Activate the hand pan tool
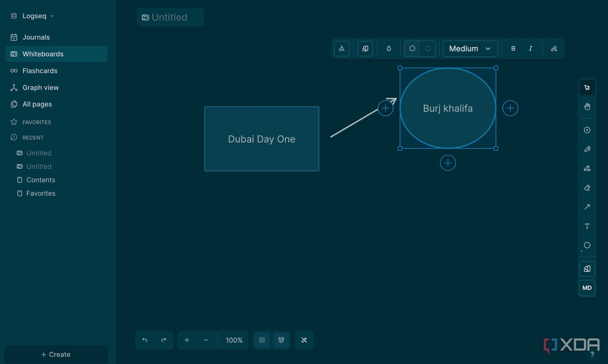This screenshot has width=608, height=364. click(x=587, y=107)
